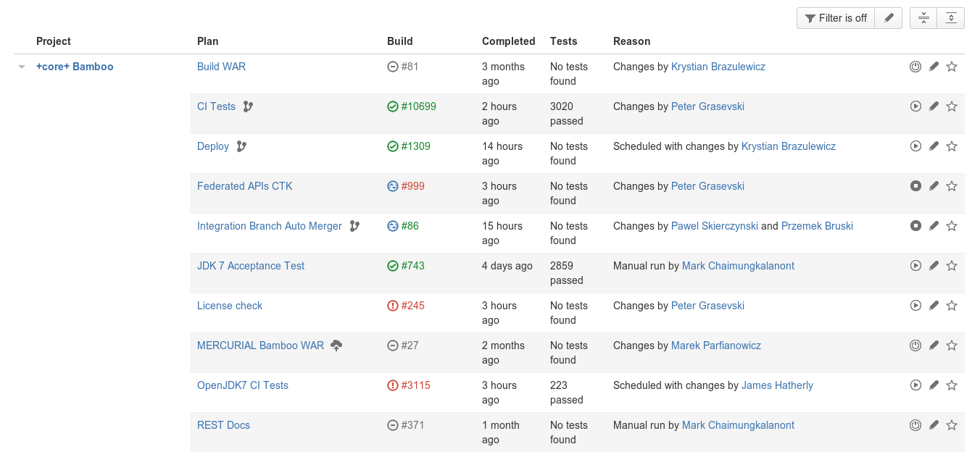980x452 pixels.
Task: Open Marek Parfianowicz's profile link
Action: tap(716, 346)
